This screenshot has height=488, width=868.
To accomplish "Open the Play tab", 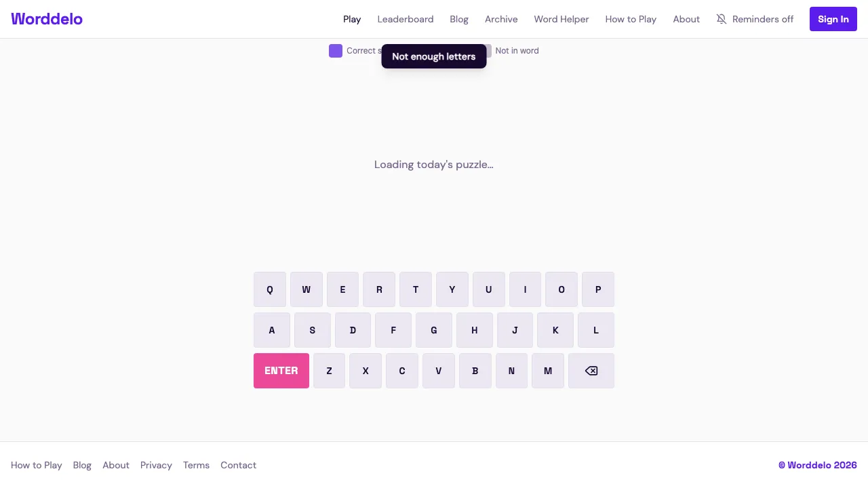I will pyautogui.click(x=352, y=19).
